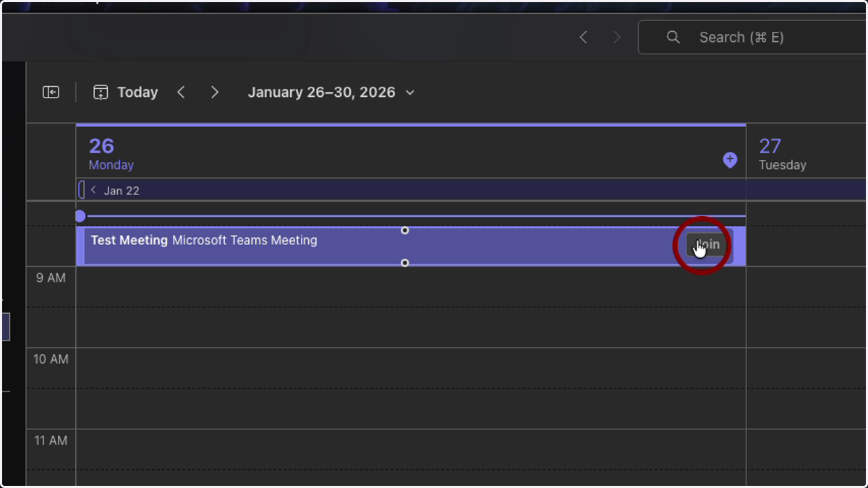Click the 10 AM time label
Viewport: 868px width, 488px height.
51,359
